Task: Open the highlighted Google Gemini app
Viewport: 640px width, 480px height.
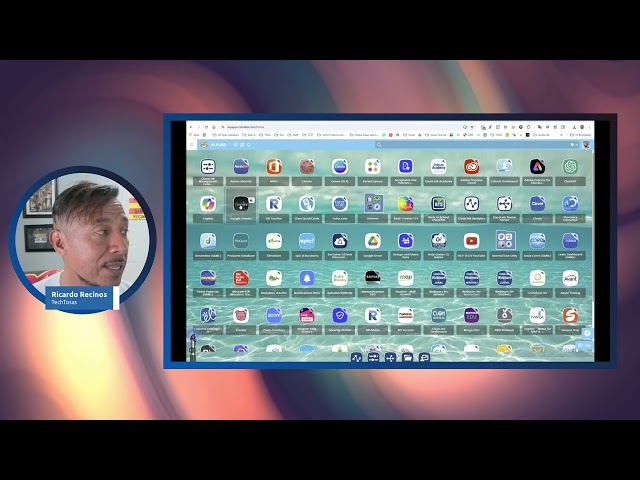Action: pyautogui.click(x=241, y=204)
